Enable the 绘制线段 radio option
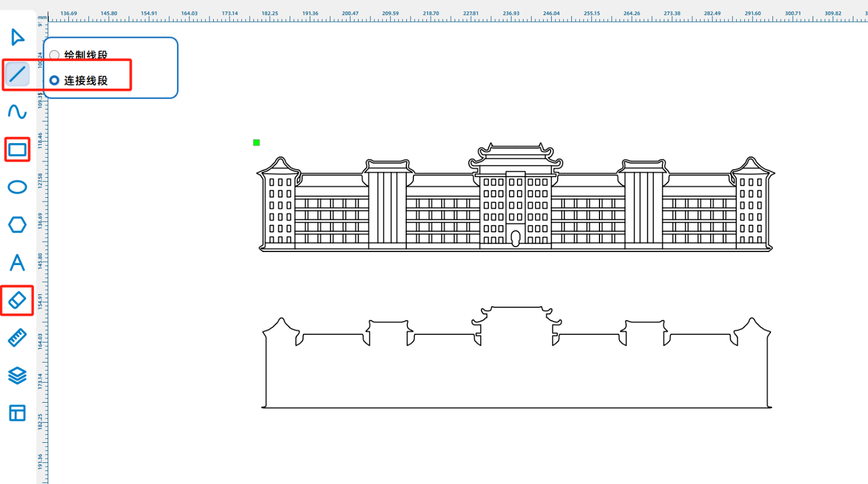868x484 pixels. coord(54,55)
